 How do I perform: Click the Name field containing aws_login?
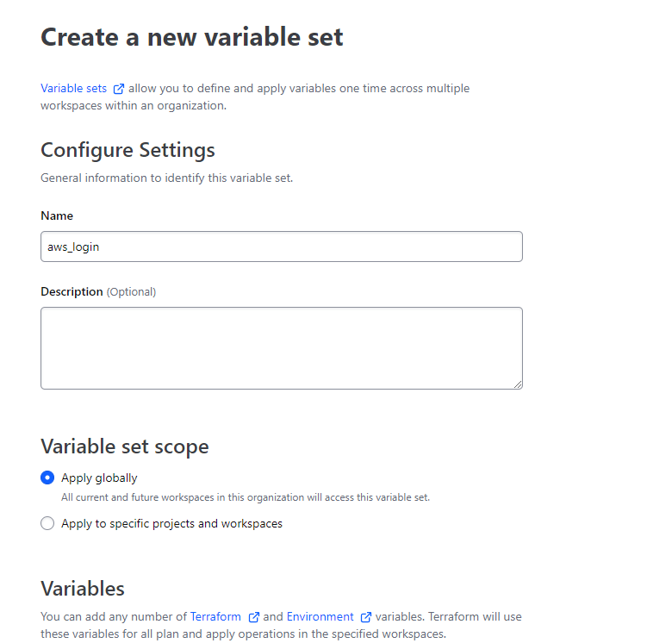[281, 247]
